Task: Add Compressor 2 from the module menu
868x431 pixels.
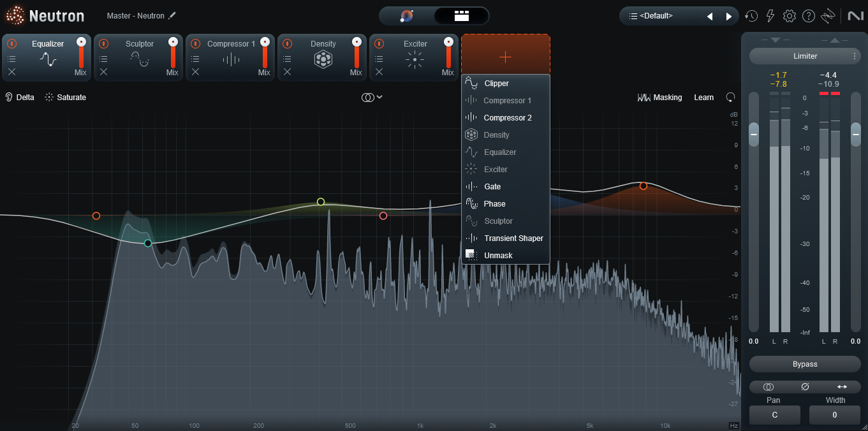Action: 506,118
